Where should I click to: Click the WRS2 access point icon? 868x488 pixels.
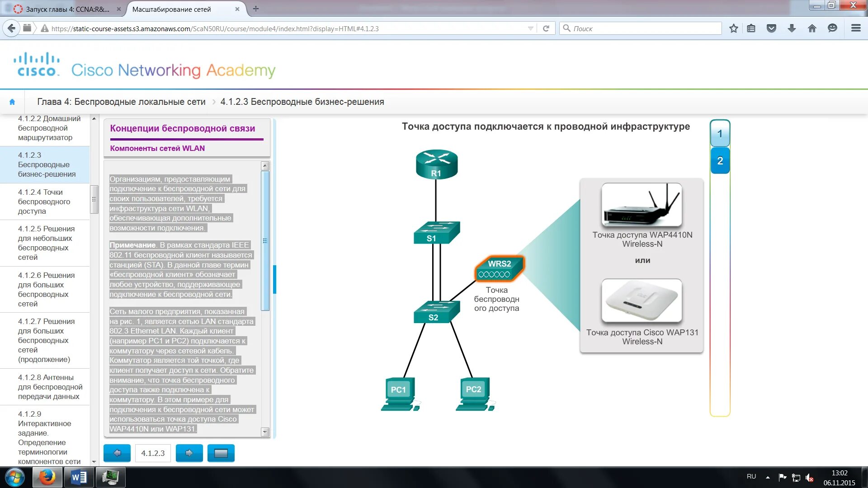(x=500, y=269)
